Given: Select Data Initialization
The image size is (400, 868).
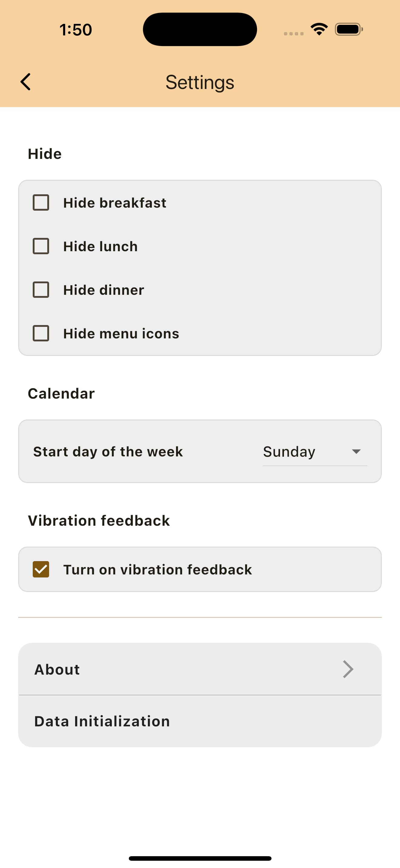Looking at the screenshot, I should (200, 722).
